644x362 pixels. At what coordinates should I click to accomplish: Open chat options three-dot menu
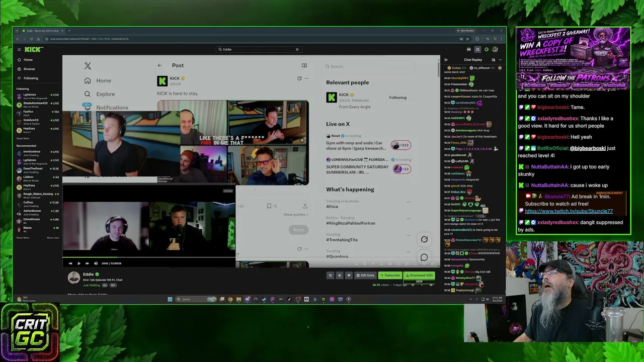click(501, 60)
